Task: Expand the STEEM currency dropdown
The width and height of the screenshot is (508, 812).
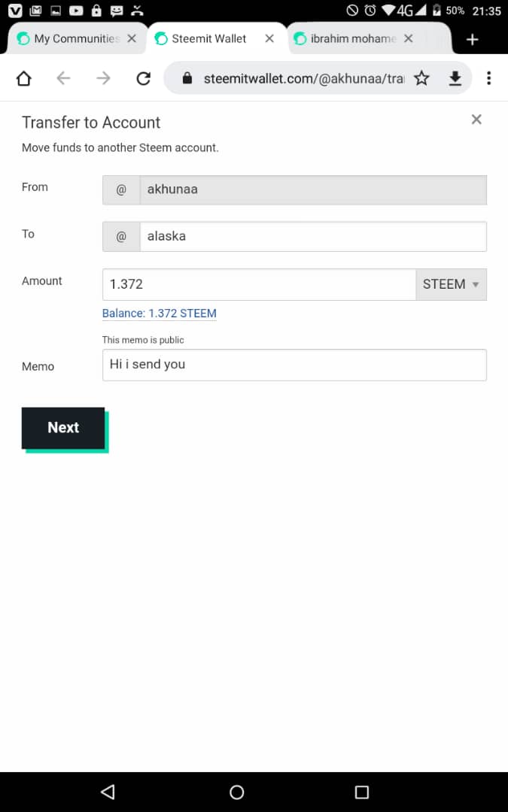Action: [x=451, y=284]
